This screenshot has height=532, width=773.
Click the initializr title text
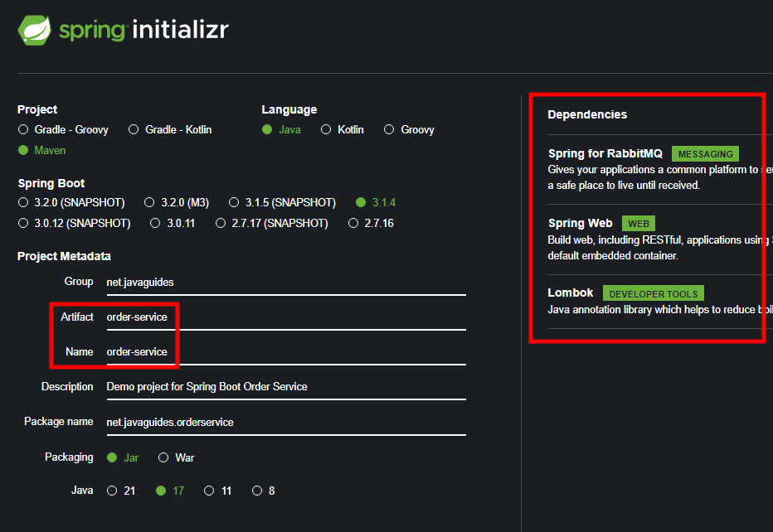[181, 30]
